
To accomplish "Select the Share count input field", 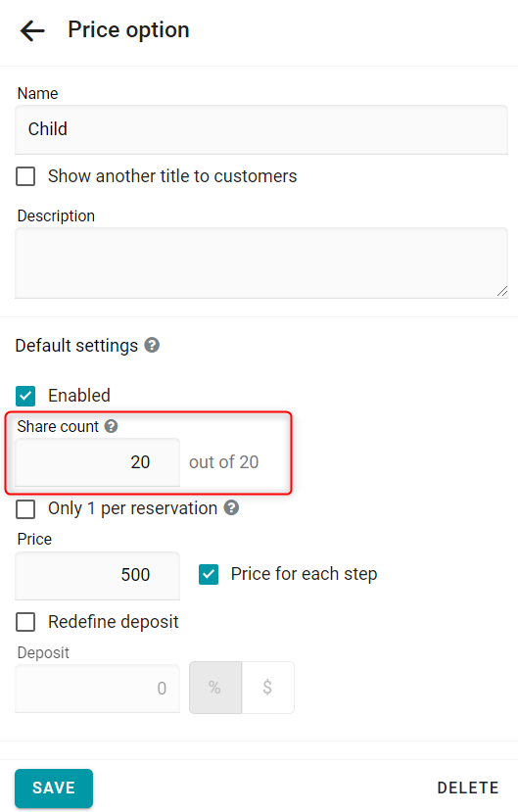I will (97, 462).
